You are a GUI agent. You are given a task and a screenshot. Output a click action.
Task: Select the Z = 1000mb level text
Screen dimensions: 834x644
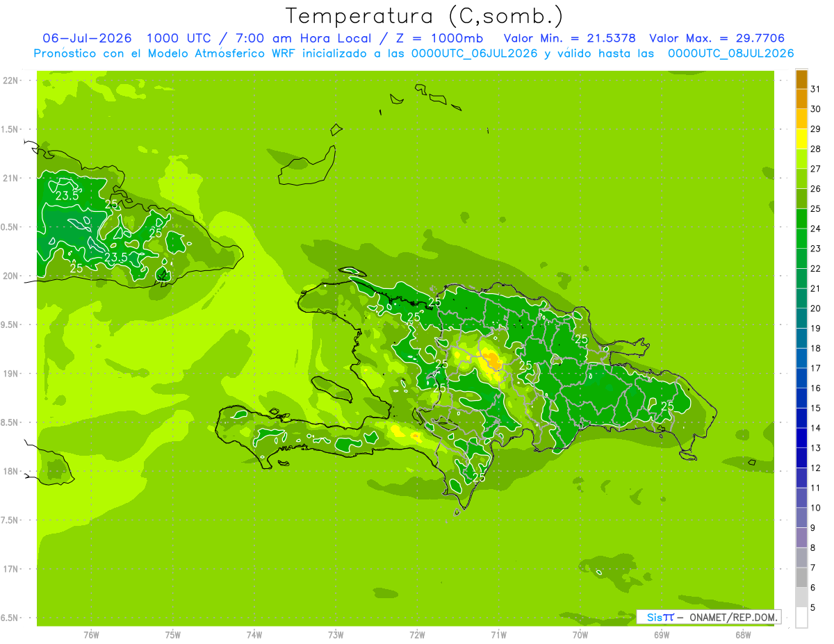438,38
